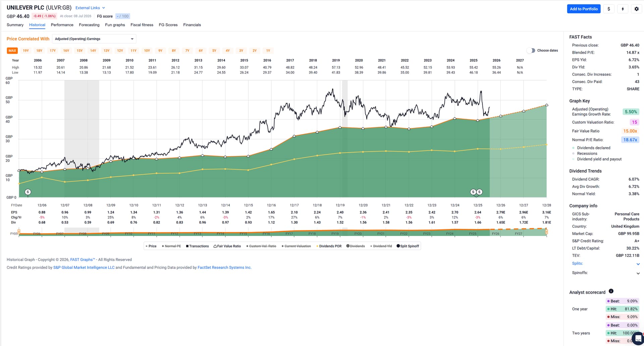
Task: Click the earnings growth rate 5.50% swatch
Action: point(631,112)
